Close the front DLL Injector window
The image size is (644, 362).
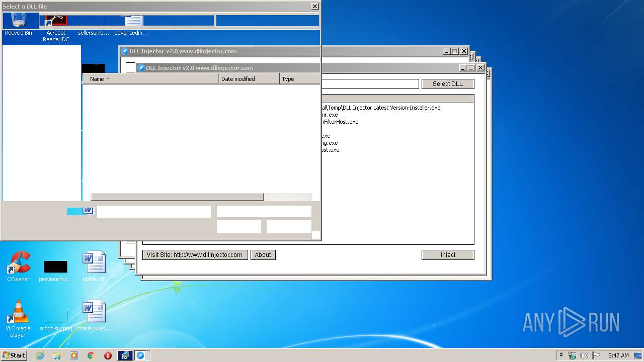click(x=480, y=68)
